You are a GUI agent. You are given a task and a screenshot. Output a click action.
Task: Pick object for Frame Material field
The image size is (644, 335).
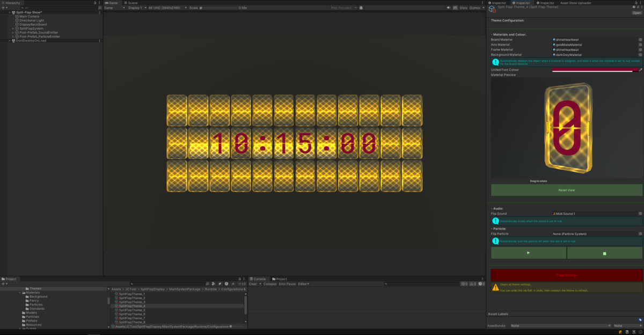click(640, 49)
